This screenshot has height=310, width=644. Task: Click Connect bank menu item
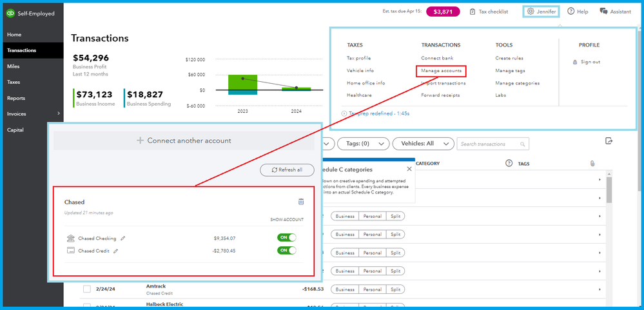point(437,58)
